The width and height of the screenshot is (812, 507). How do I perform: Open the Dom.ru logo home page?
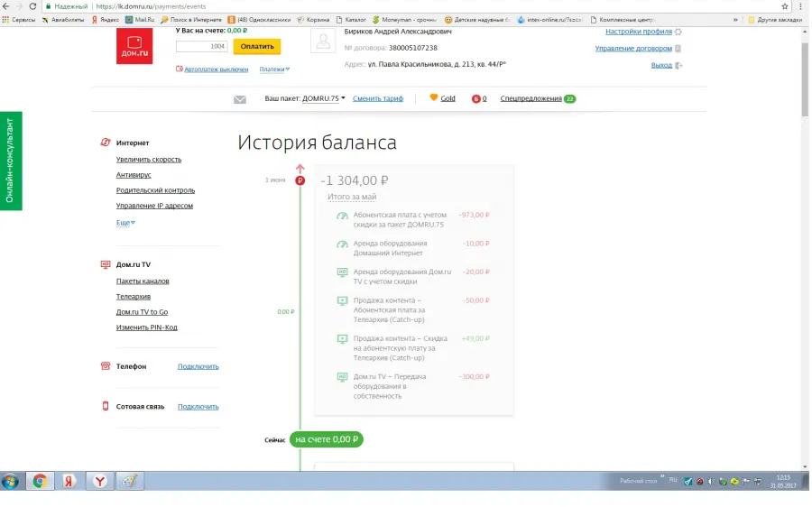(134, 46)
